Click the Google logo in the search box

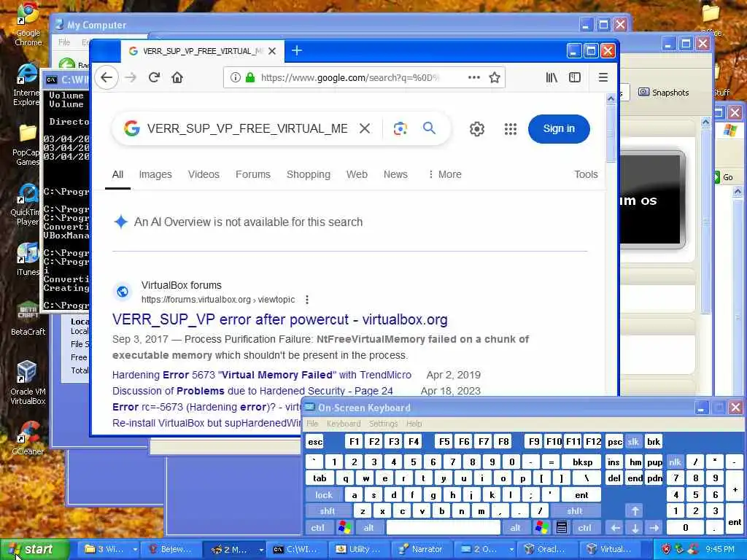point(132,128)
